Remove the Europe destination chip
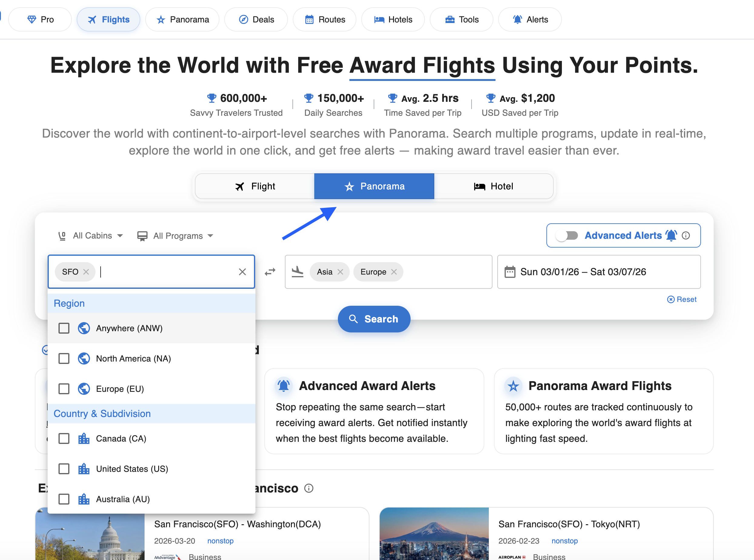This screenshot has width=754, height=560. [394, 272]
